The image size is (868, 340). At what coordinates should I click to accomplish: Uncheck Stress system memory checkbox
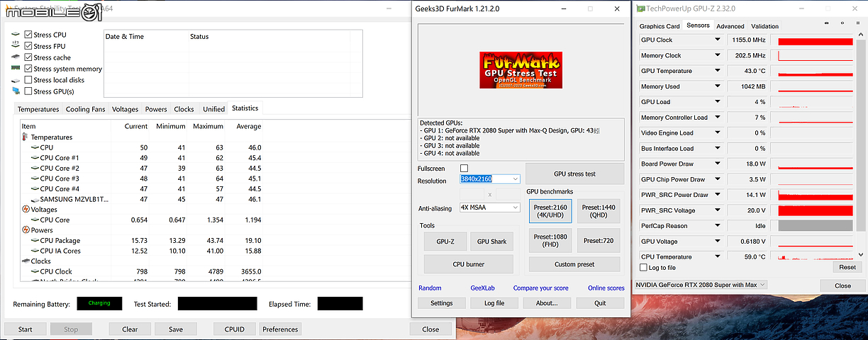pyautogui.click(x=28, y=69)
